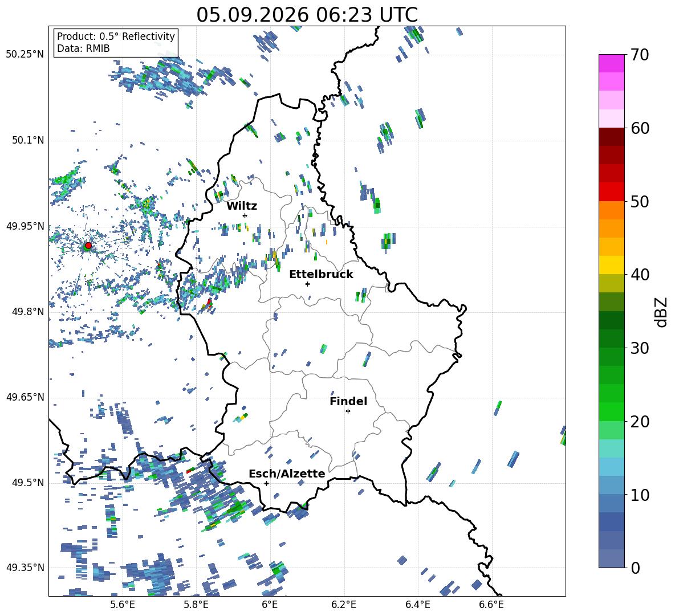Click the dark red colorbar segment below 60
Viewport: 675px width, 616px height.
(x=611, y=137)
